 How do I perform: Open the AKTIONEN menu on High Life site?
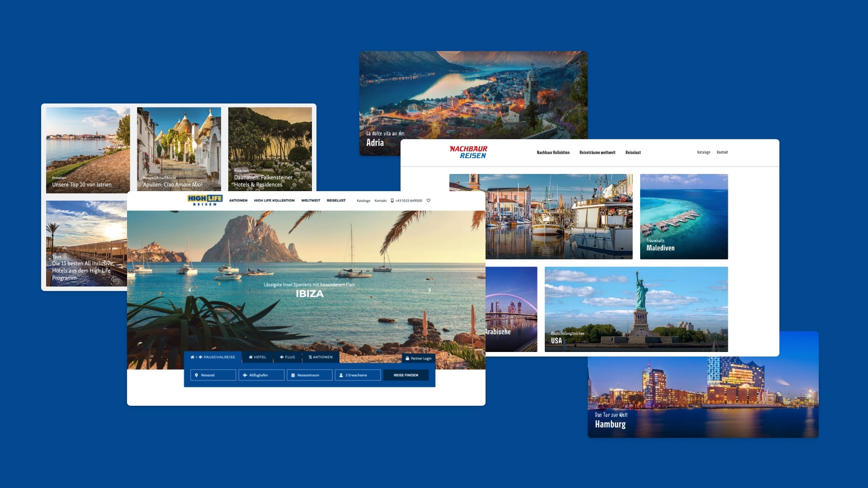point(238,200)
